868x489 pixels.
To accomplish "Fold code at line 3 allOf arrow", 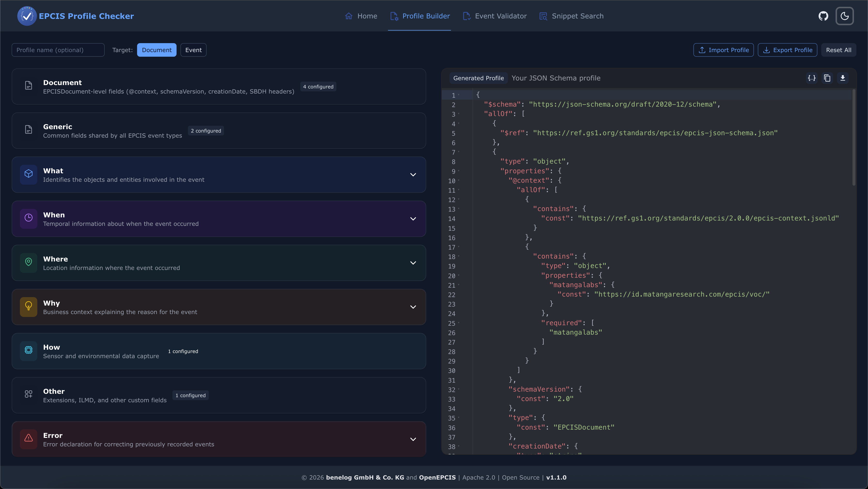I will pos(459,114).
